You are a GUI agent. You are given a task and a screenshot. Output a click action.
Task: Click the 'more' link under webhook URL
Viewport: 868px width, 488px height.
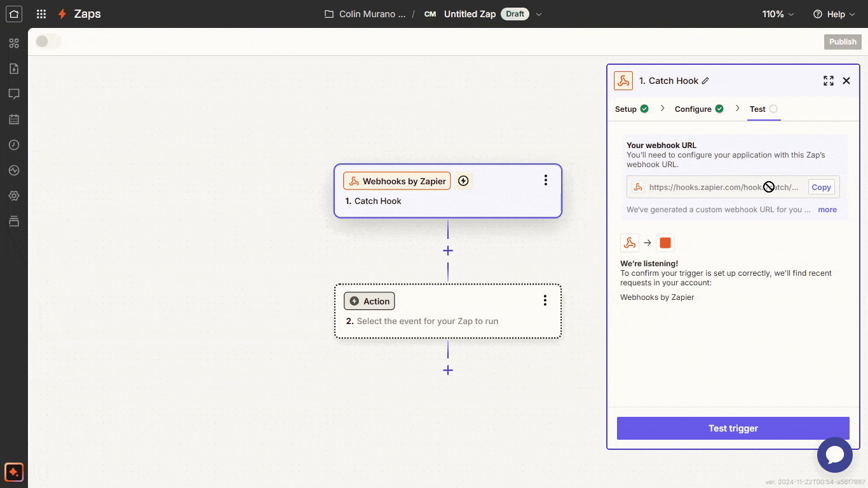pos(827,210)
